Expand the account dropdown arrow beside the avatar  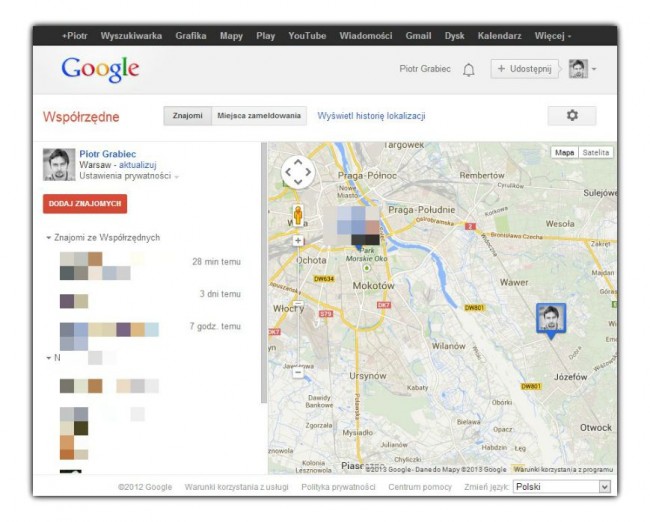click(594, 69)
